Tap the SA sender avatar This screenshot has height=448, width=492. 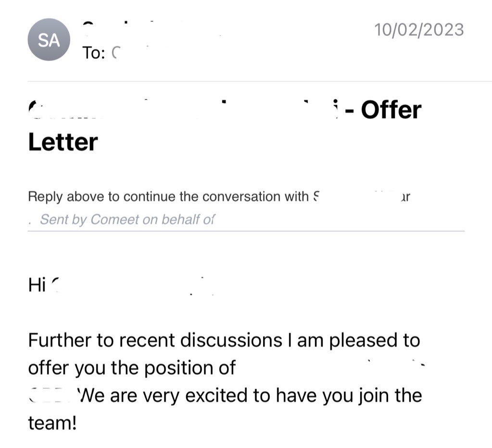click(x=49, y=40)
